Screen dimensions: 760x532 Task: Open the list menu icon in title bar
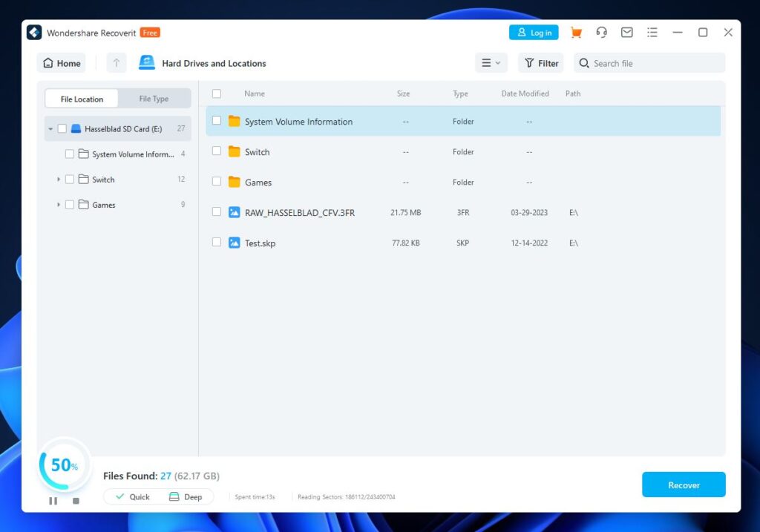pos(652,33)
